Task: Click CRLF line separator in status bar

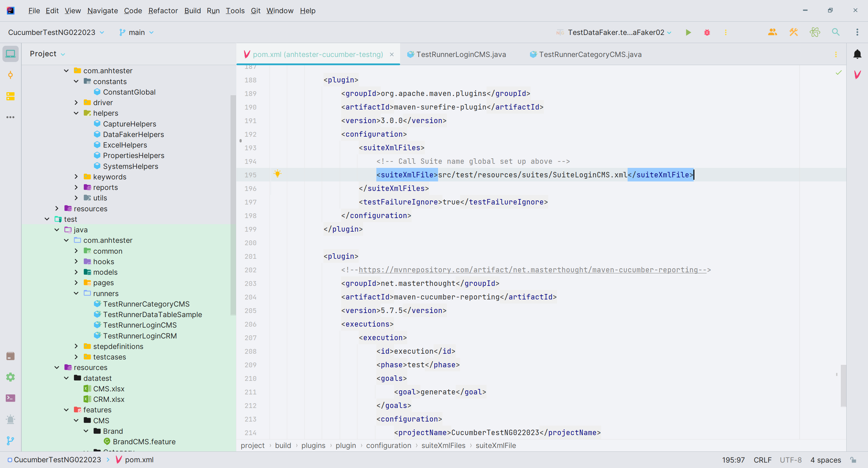Action: click(x=763, y=460)
